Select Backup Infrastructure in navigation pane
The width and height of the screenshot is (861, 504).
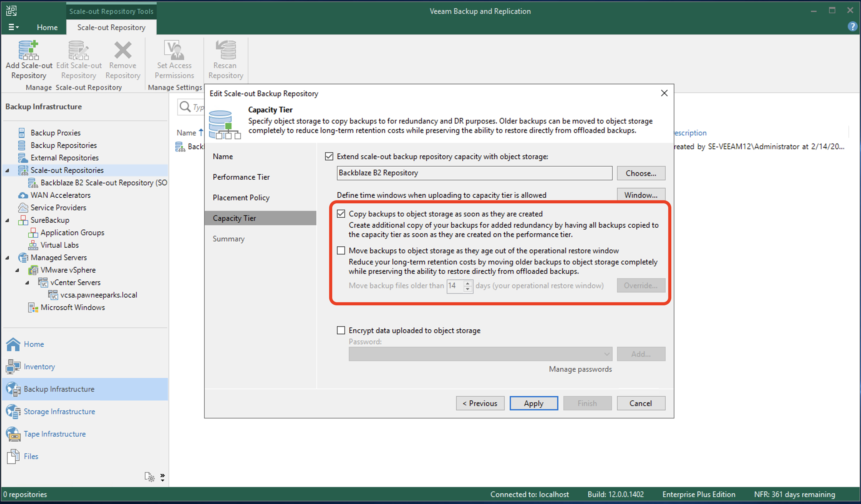pos(85,389)
